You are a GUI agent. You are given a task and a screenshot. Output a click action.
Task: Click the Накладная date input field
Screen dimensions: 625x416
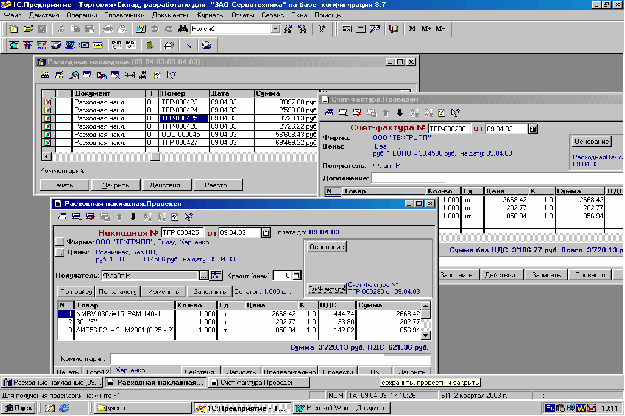tap(240, 233)
